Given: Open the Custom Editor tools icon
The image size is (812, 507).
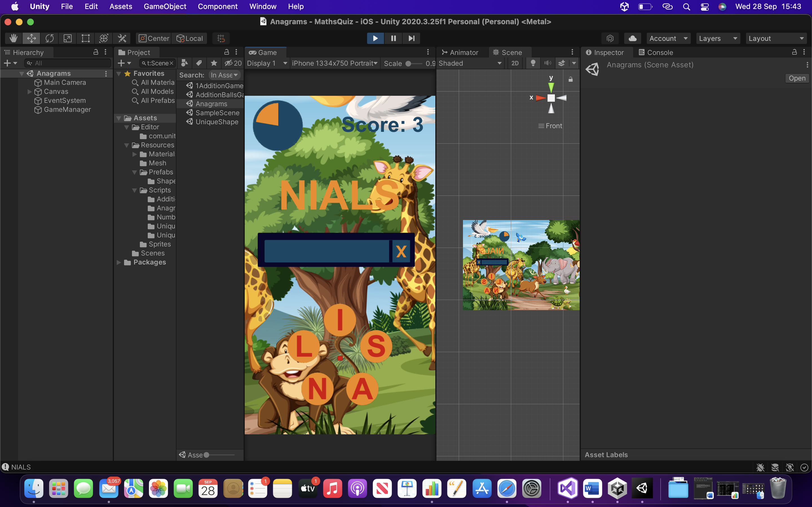Looking at the screenshot, I should click(x=122, y=38).
